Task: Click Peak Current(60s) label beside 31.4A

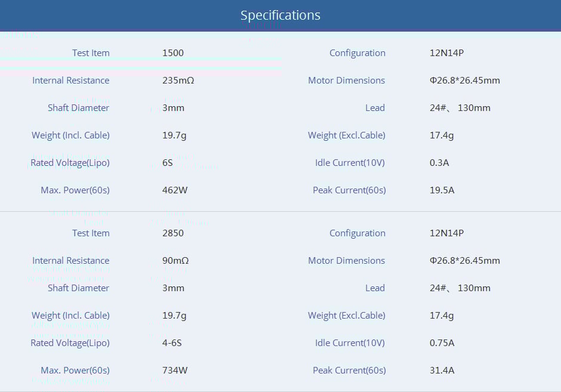Action: pyautogui.click(x=349, y=371)
